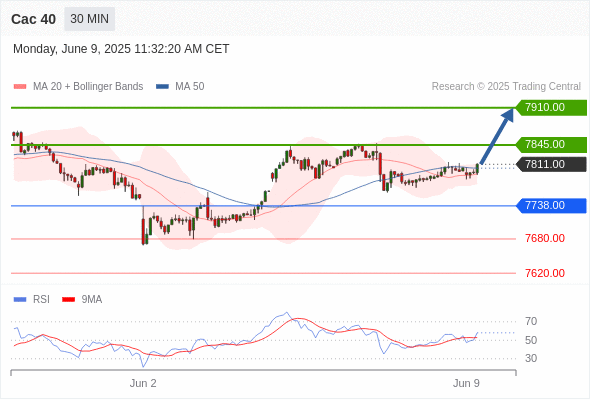
Task: Select the 7910.00 resistance price tag
Action: coord(551,108)
